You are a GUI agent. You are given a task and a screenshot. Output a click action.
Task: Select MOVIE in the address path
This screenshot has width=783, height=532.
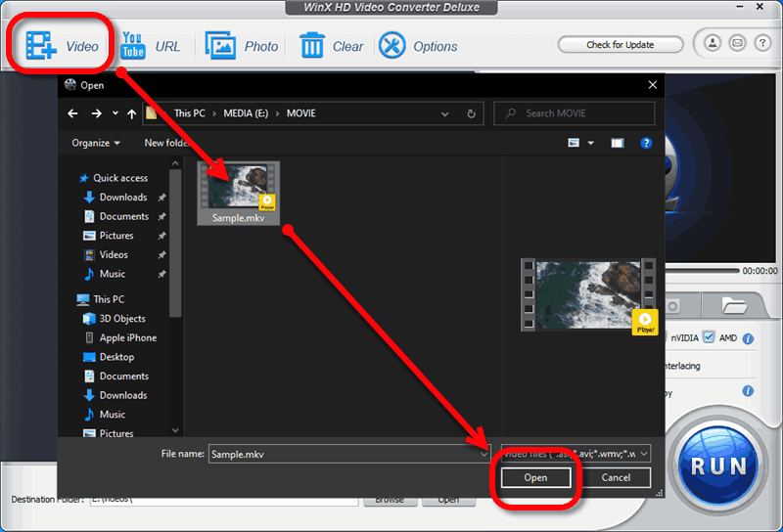click(x=301, y=113)
